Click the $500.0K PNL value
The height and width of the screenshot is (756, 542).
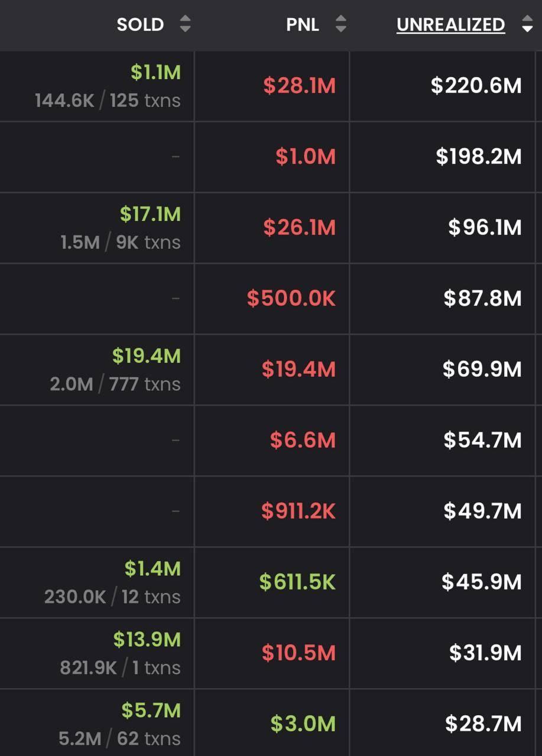291,299
